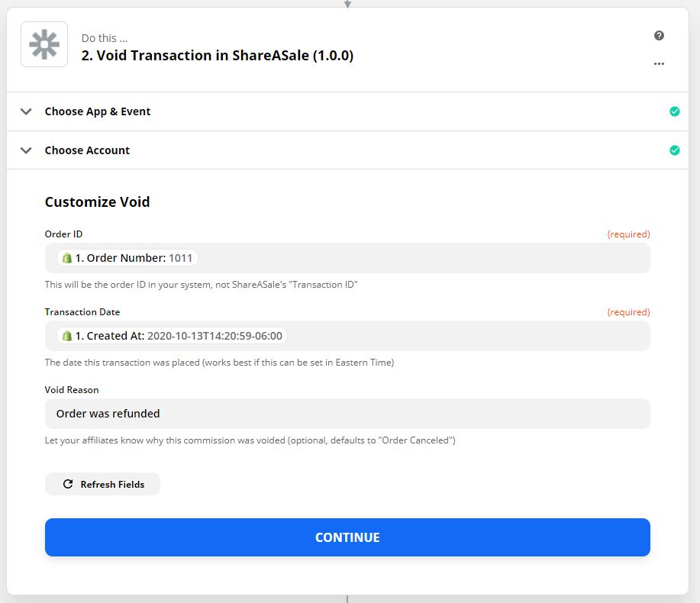Click the required marker for Transaction Date
Screen dimensions: 700x603
[x=628, y=312]
